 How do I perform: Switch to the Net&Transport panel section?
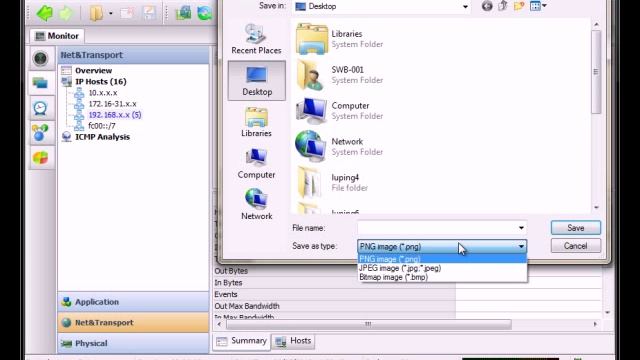click(x=133, y=322)
